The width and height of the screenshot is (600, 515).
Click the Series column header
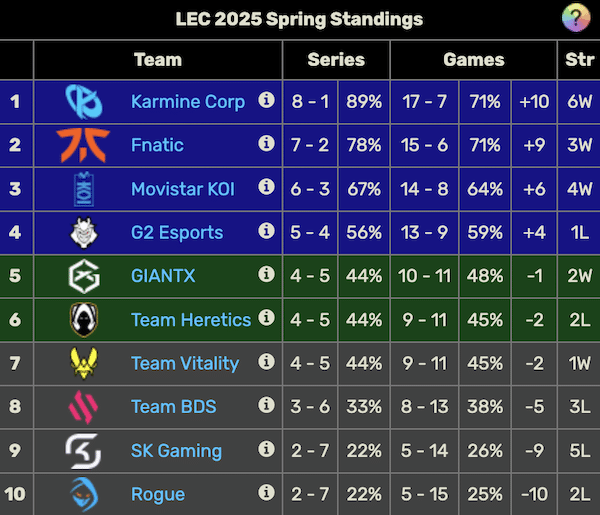(x=336, y=60)
